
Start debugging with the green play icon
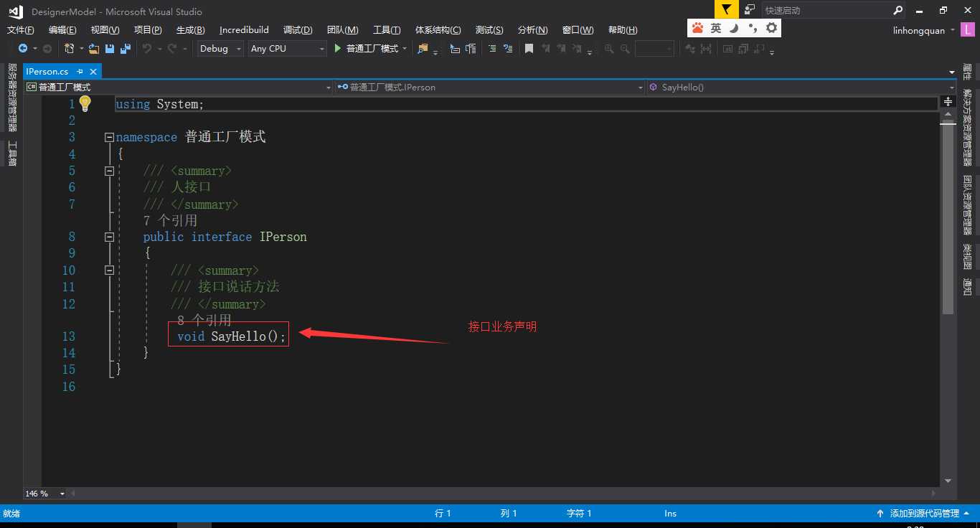tap(339, 48)
